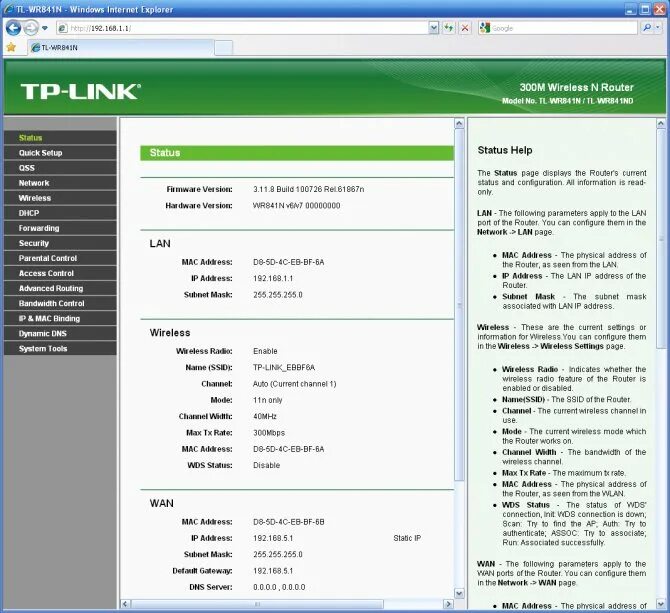Select the TL-WR841N browser tab
Viewport: 670px width, 613px height.
coord(120,47)
